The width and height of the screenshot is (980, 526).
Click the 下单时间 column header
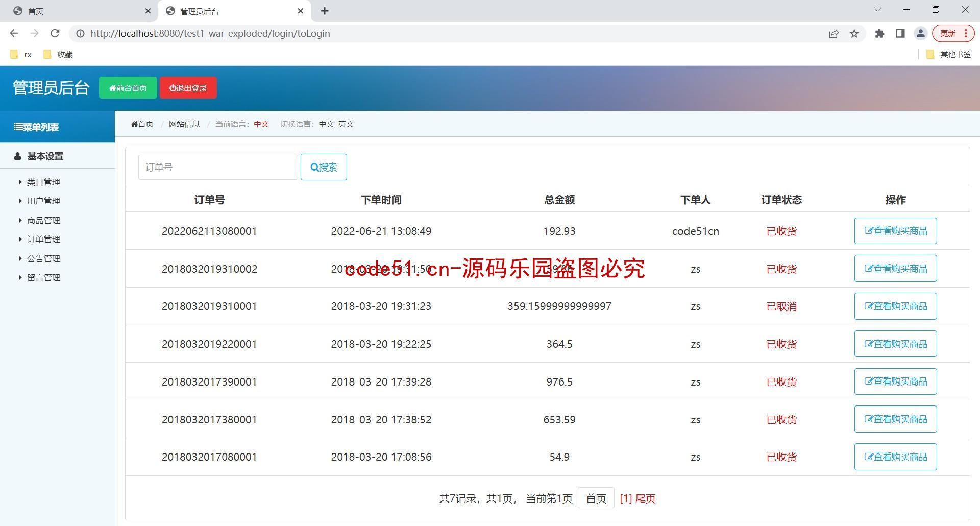tap(381, 200)
